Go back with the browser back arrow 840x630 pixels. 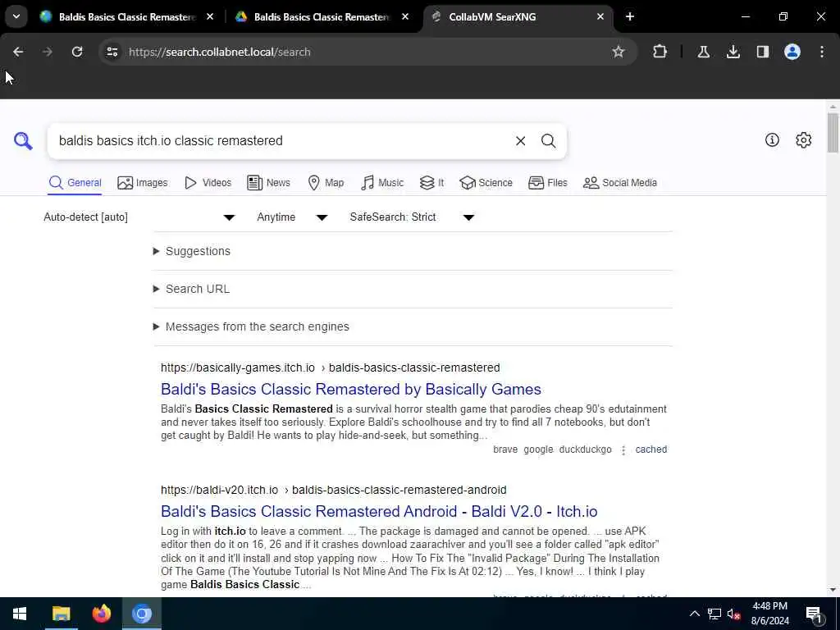(x=18, y=52)
